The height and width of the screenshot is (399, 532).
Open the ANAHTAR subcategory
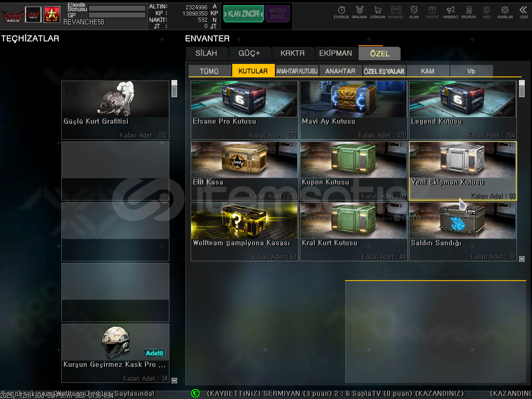[x=340, y=71]
